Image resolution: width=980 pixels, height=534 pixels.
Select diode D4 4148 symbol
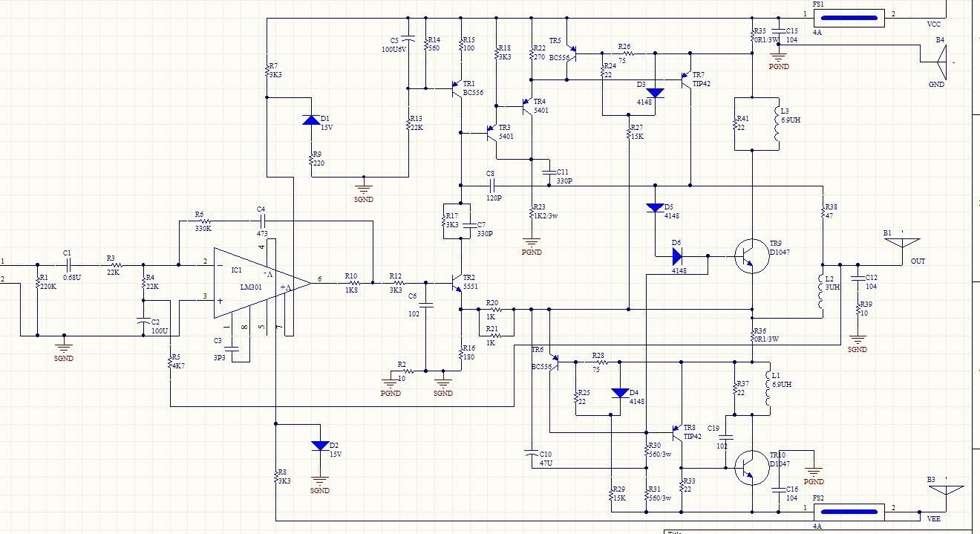(x=619, y=393)
